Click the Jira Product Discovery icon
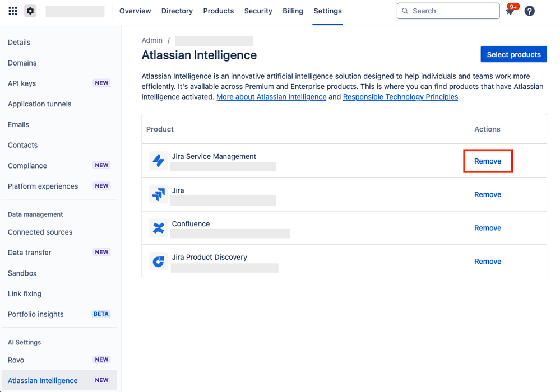 pyautogui.click(x=158, y=262)
